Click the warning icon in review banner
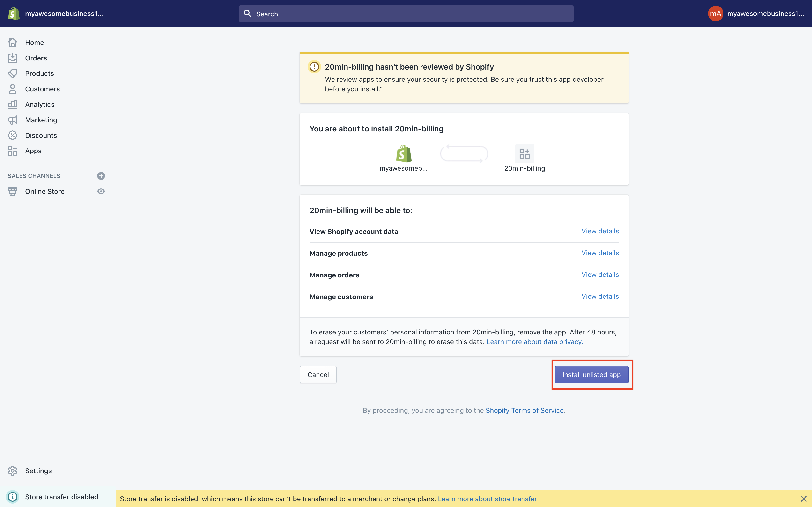The height and width of the screenshot is (507, 812). point(314,67)
